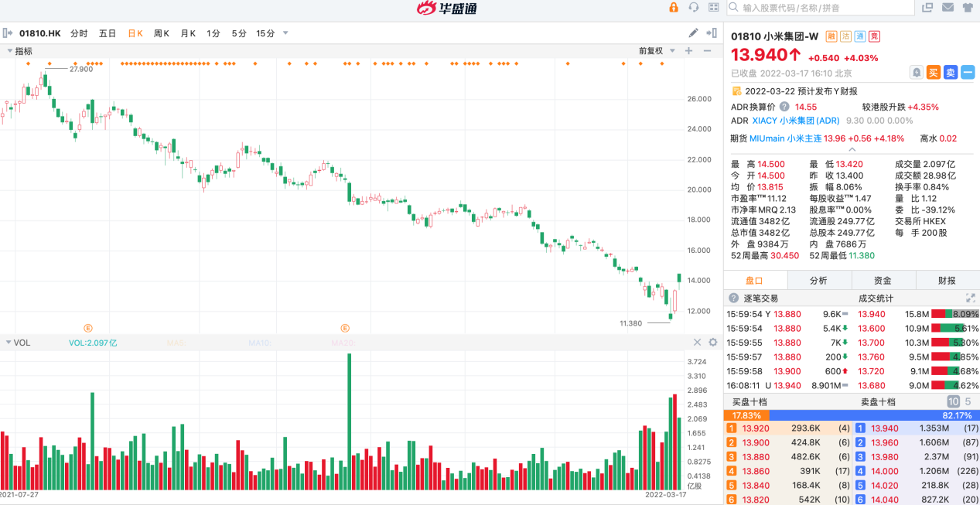This screenshot has width=980, height=505.
Task: Close the VOL indicator panel
Action: (x=697, y=342)
